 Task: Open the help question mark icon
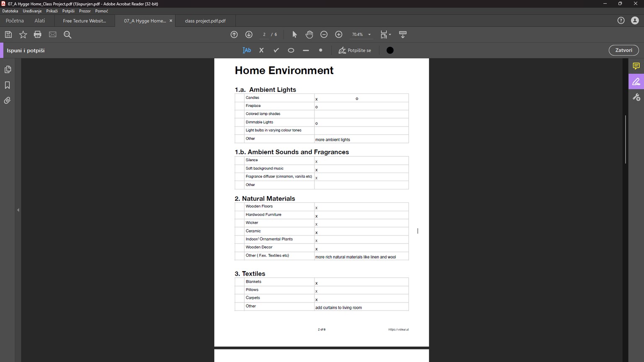pyautogui.click(x=621, y=21)
